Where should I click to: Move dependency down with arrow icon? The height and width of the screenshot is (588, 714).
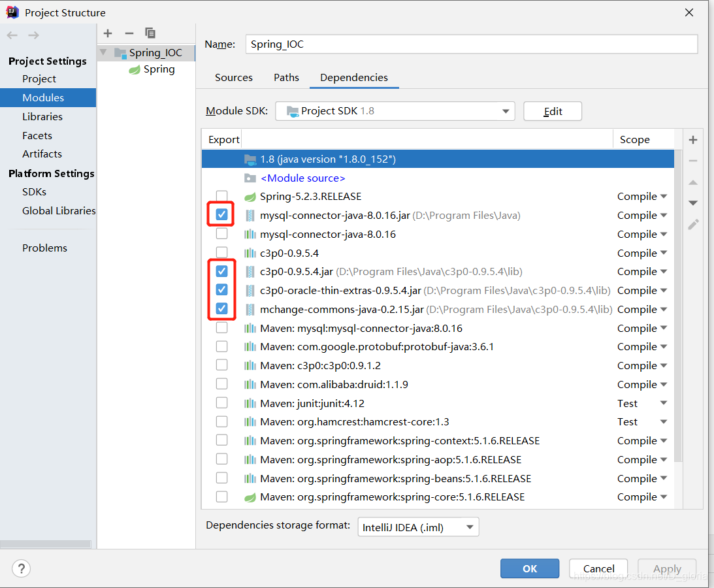[x=693, y=203]
